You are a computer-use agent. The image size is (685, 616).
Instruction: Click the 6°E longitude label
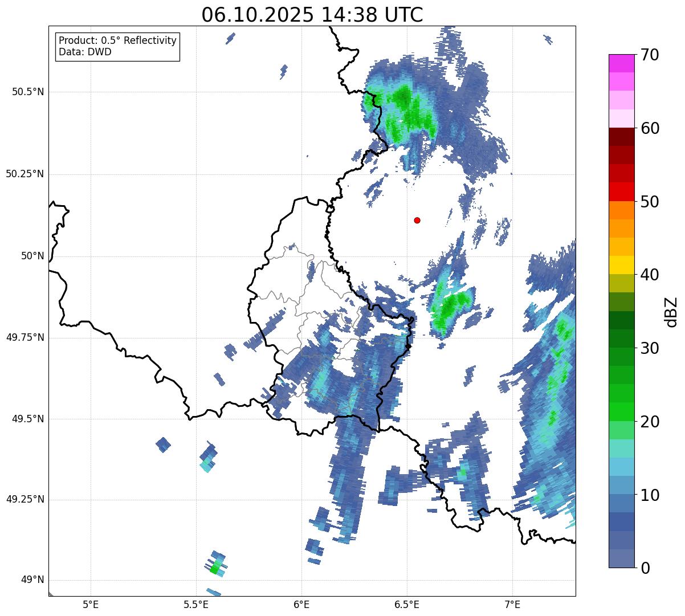point(301,604)
